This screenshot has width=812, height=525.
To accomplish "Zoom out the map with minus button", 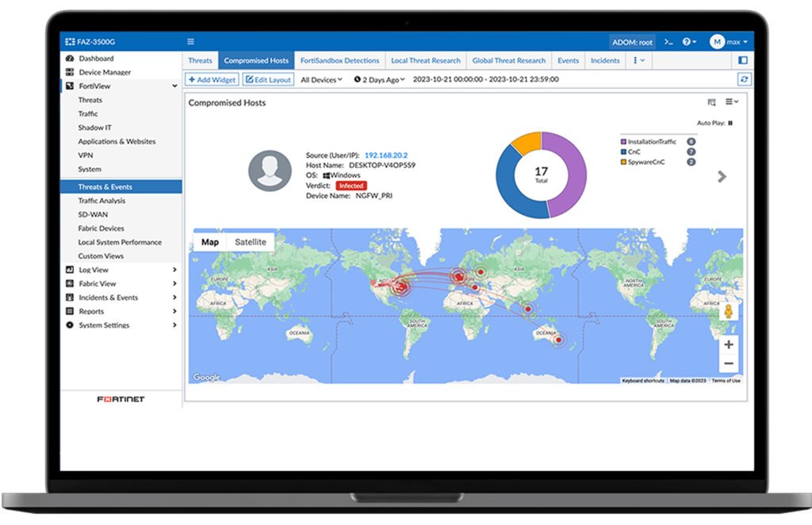I will pyautogui.click(x=728, y=364).
